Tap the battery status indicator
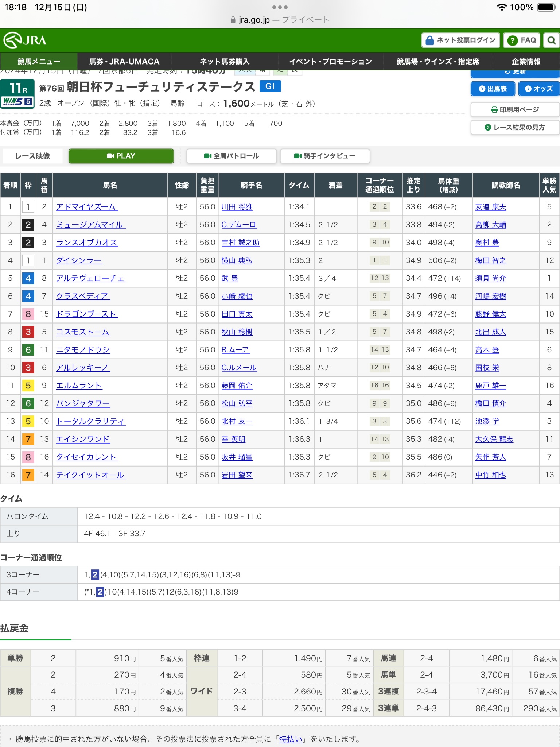The height and width of the screenshot is (747, 560). coord(546,7)
